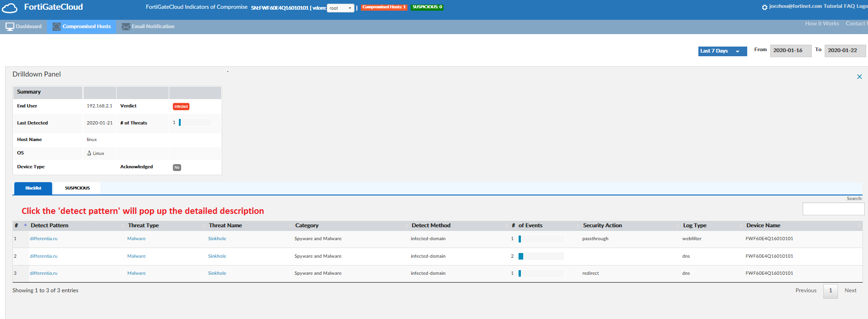Click the Linux penguin OS icon
Screen dimensions: 868x319
click(89, 153)
